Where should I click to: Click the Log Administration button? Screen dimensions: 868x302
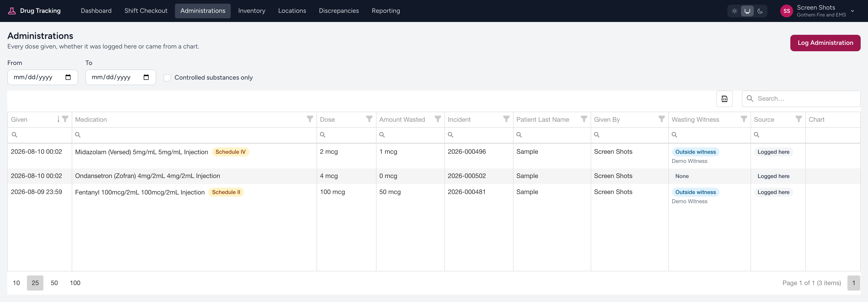click(825, 43)
